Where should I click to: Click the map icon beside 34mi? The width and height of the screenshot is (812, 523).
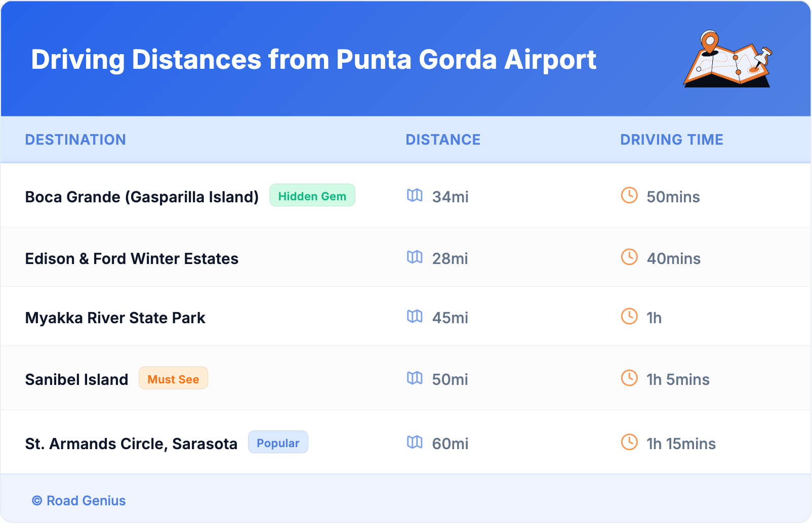[x=415, y=197]
